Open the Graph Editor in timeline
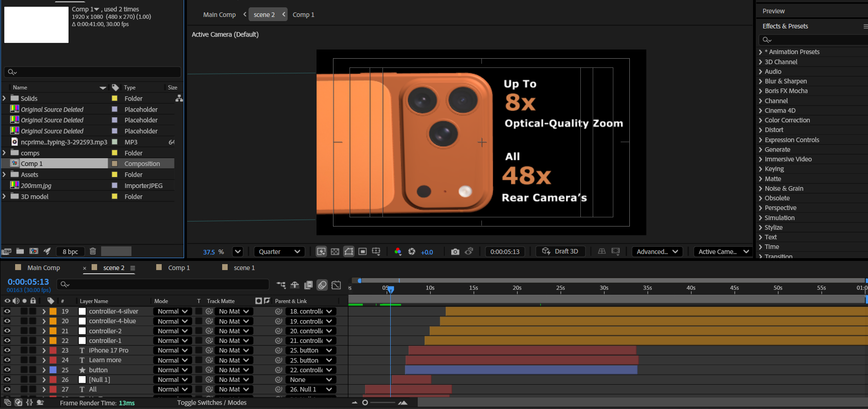Viewport: 868px width, 409px height. [336, 285]
